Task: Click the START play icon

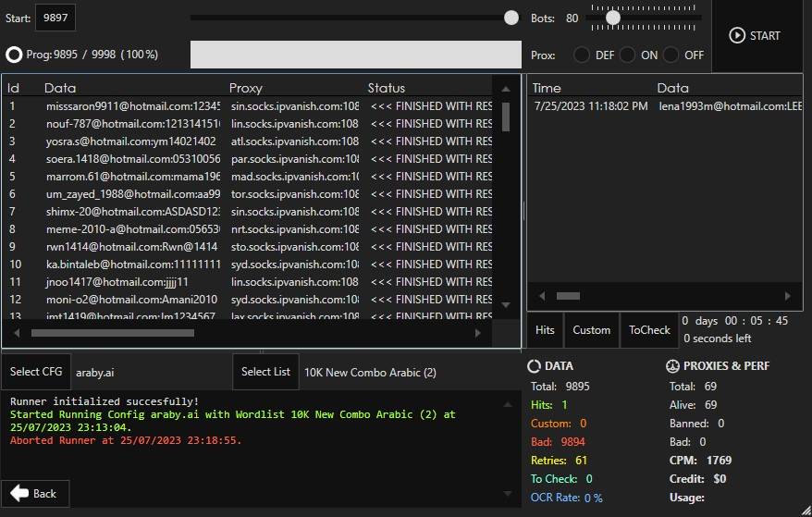Action: tap(737, 35)
